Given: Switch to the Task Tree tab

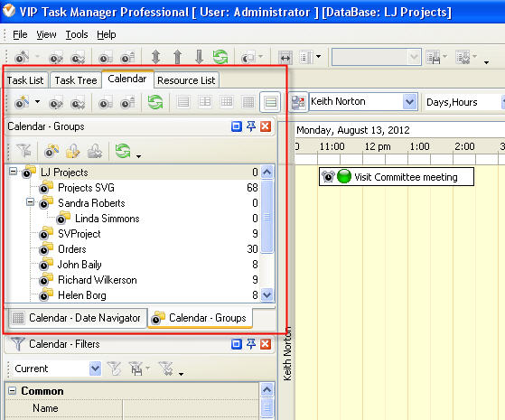Looking at the screenshot, I should pyautogui.click(x=76, y=80).
